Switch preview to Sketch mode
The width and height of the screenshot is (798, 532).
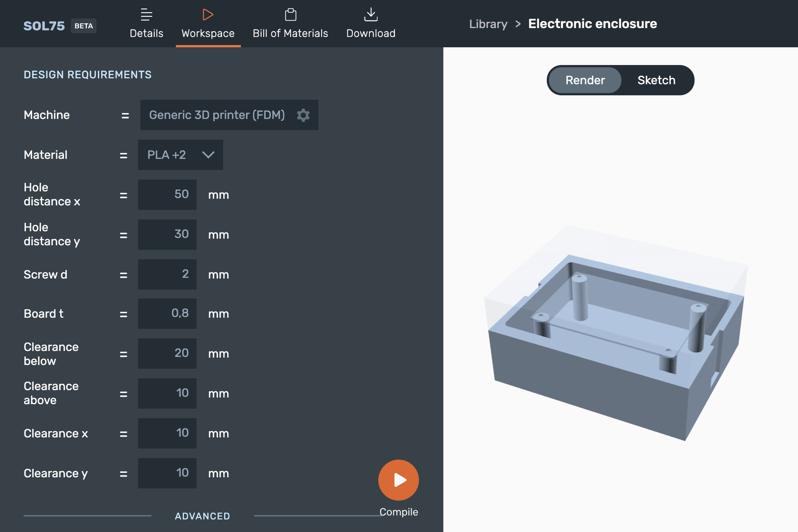[x=656, y=80]
